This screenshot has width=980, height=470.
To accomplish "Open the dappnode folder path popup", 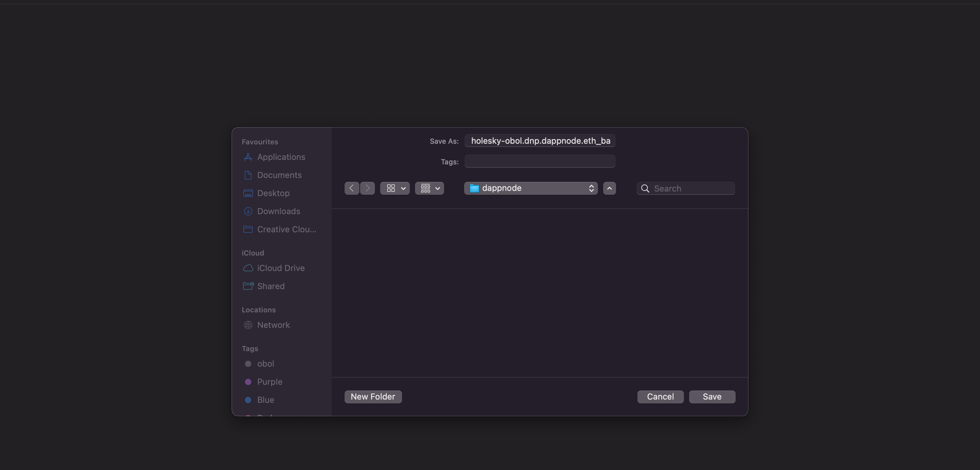I will click(531, 188).
